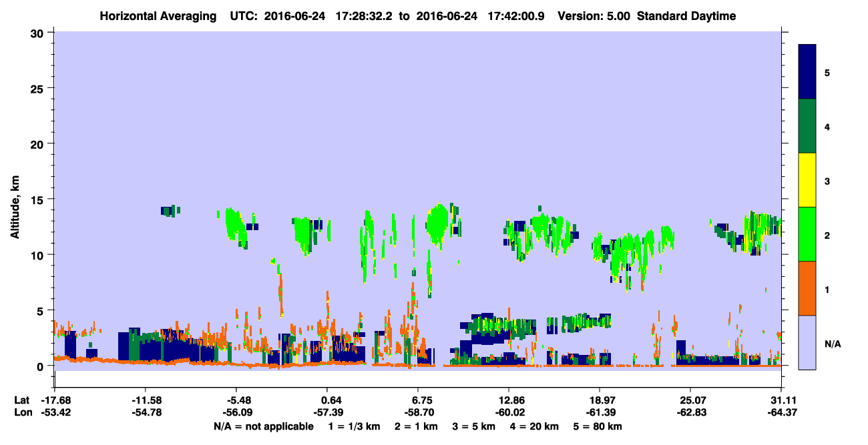
Task: Click the '5 = 80 km' legend entry
Action: 599,426
